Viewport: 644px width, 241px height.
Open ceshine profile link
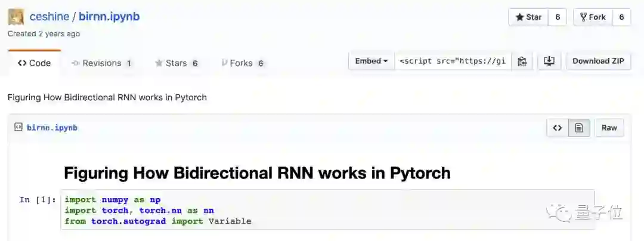[49, 17]
